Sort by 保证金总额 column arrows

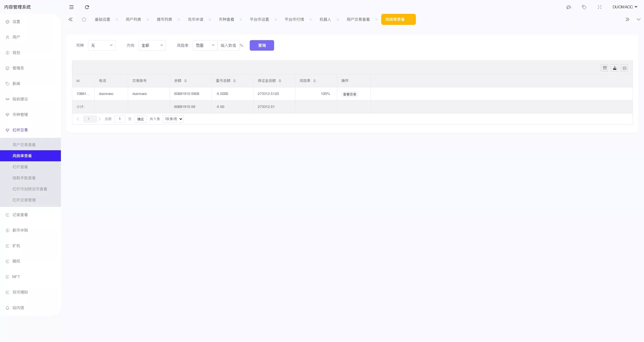pos(280,81)
